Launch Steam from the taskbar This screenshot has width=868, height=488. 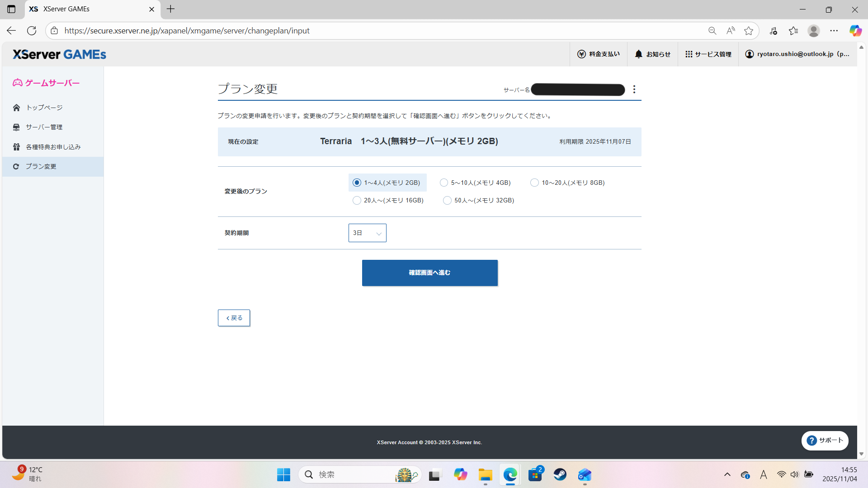click(560, 474)
